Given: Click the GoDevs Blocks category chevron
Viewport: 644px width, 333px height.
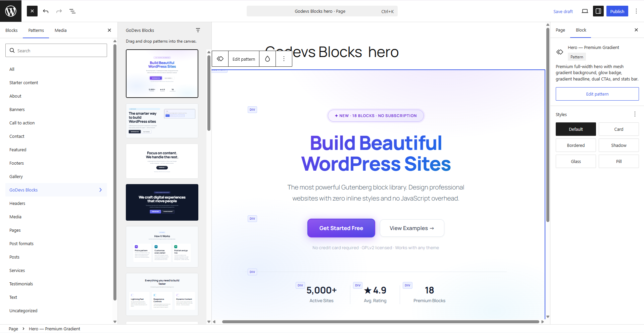Looking at the screenshot, I should click(x=100, y=190).
